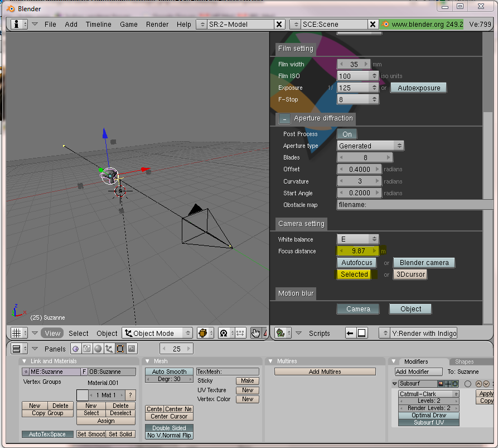
Task: Open the Object Mode dropdown
Action: pos(157,333)
